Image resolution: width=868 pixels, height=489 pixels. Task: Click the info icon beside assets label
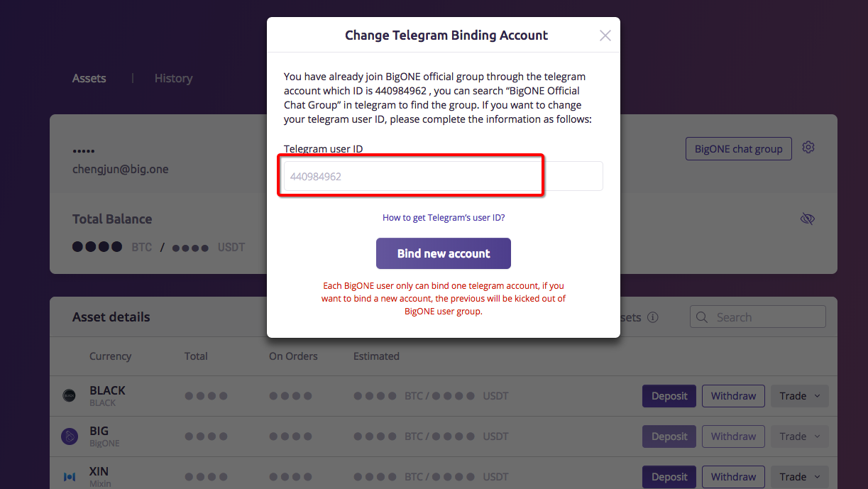653,317
